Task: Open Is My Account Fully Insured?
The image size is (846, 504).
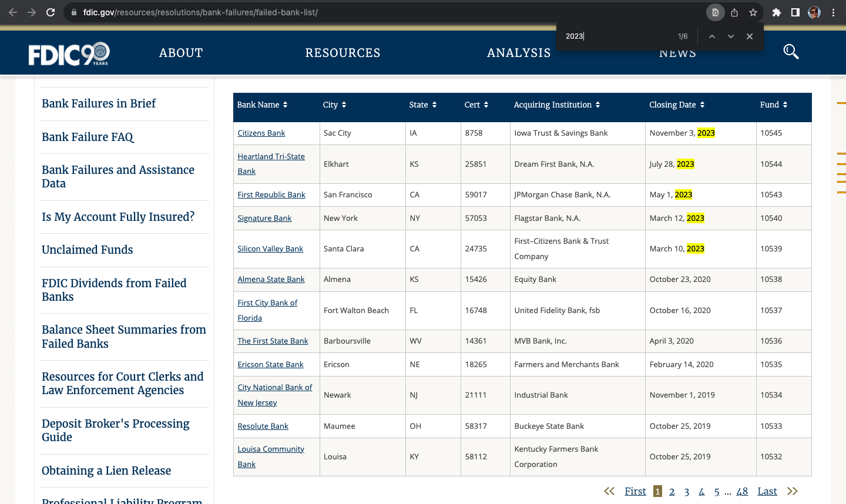Action: click(x=118, y=217)
